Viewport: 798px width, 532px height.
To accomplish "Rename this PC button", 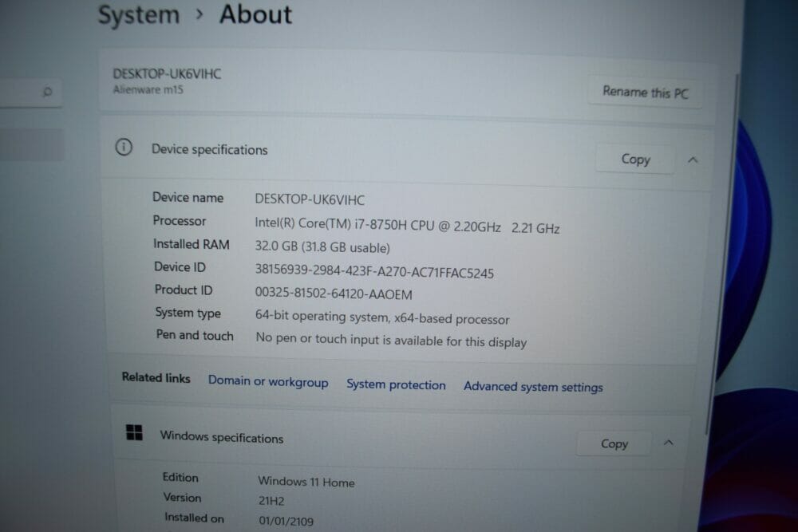I will (x=645, y=92).
